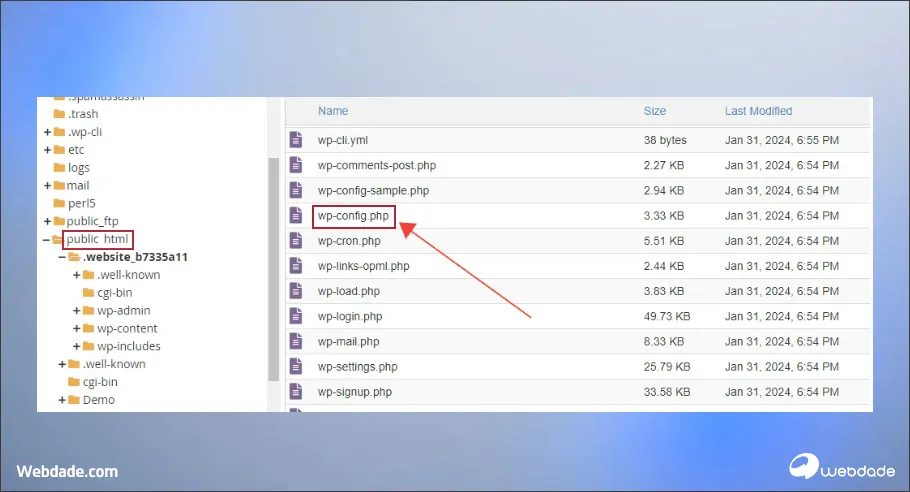Viewport: 910px width, 492px height.
Task: Expand the wp-content tree node
Action: tap(77, 329)
